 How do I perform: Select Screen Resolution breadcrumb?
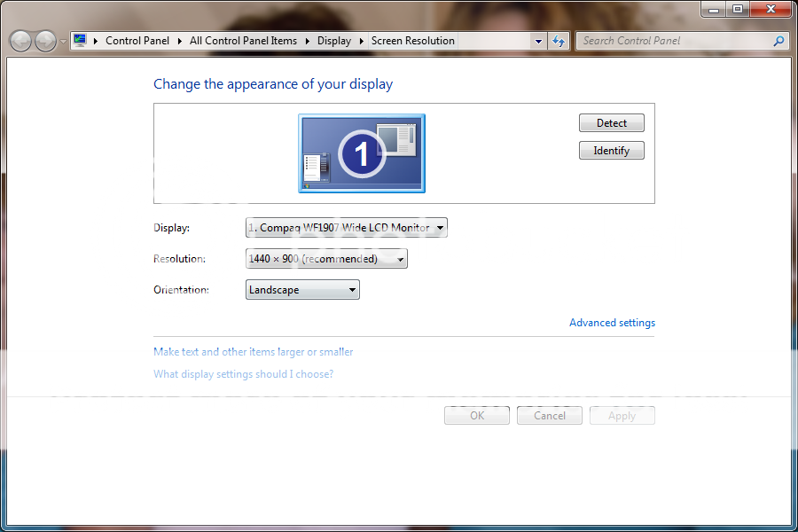pos(412,41)
